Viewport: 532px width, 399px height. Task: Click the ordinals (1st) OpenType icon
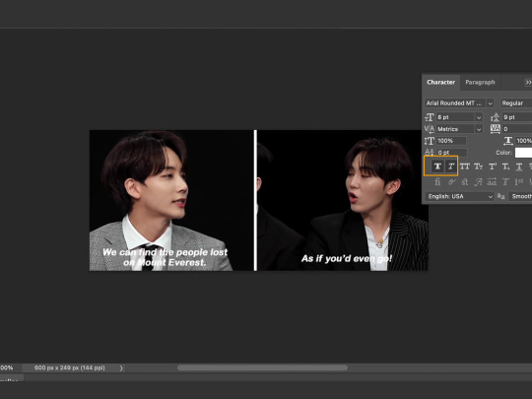tap(519, 182)
